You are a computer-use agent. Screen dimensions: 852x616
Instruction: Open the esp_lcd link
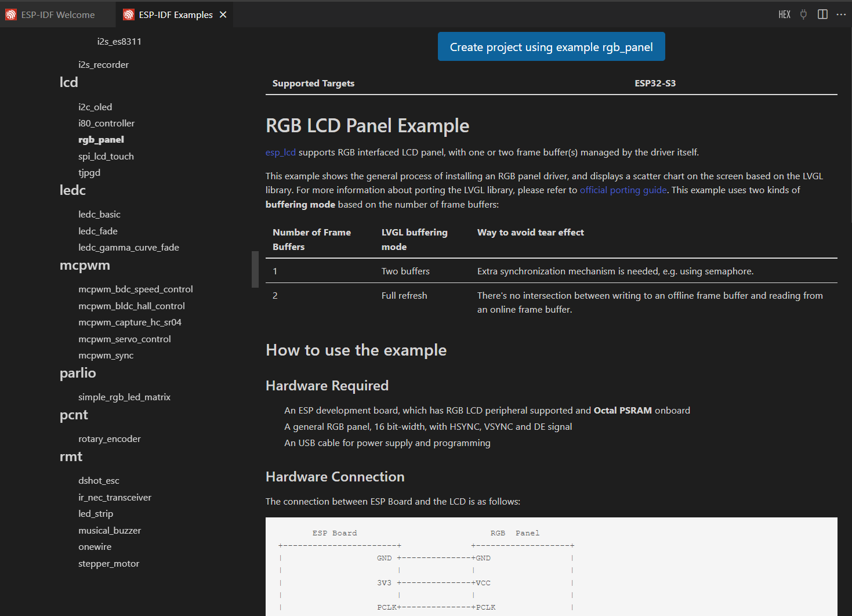(x=281, y=153)
